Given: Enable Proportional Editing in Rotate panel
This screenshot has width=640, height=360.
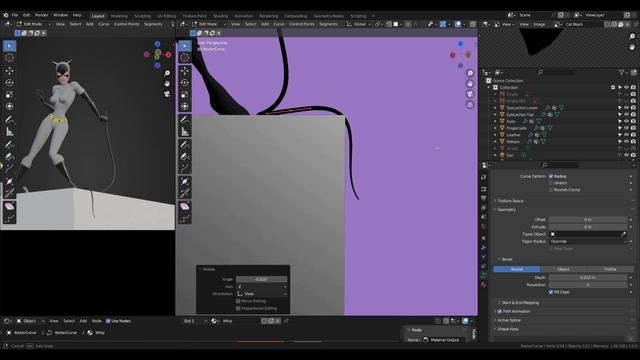Looking at the screenshot, I should pos(238,309).
